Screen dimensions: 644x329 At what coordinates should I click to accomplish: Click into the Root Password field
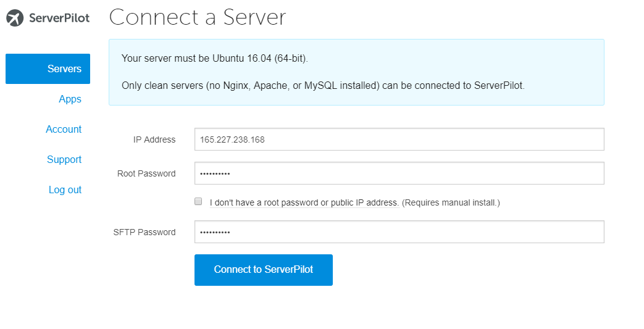tap(399, 173)
